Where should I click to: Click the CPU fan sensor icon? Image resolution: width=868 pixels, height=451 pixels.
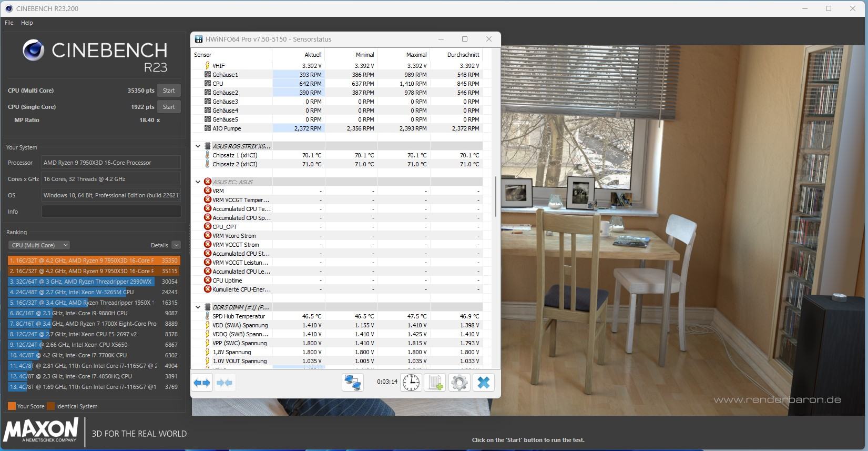tap(208, 84)
